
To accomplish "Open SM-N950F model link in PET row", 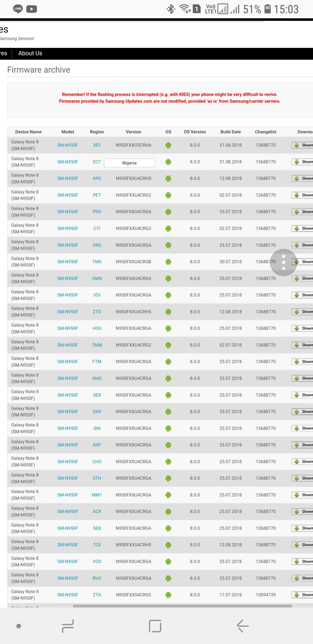I will (x=68, y=195).
